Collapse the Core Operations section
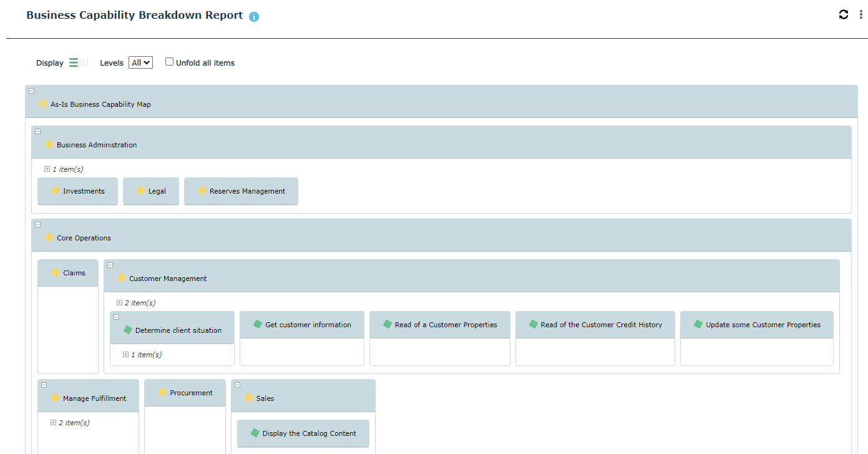Image resolution: width=868 pixels, height=454 pixels. pos(38,225)
